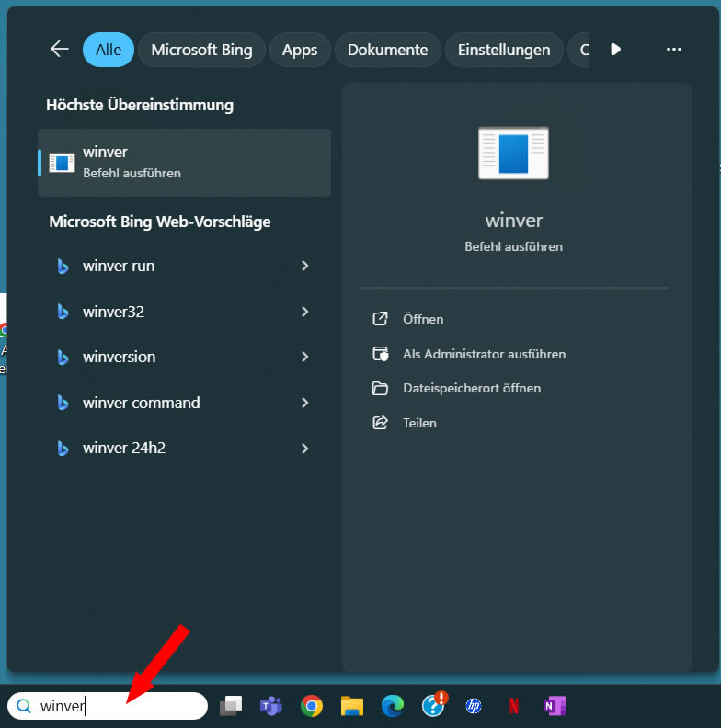Open OneNote from the taskbar

(555, 706)
